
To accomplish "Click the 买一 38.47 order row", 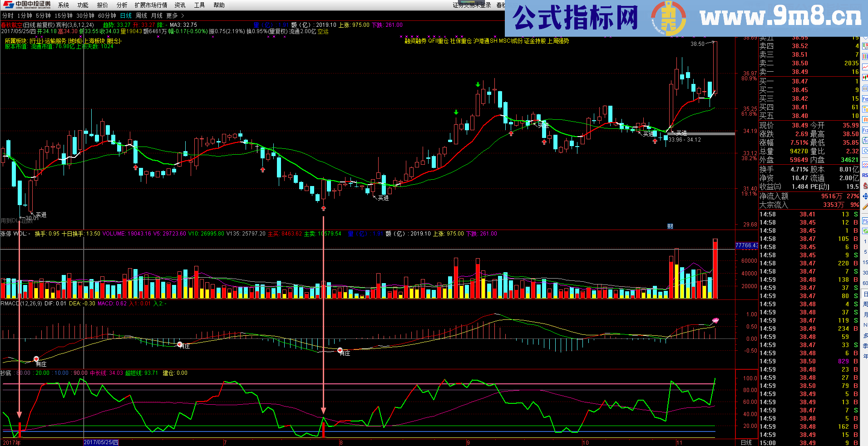I will pyautogui.click(x=809, y=81).
